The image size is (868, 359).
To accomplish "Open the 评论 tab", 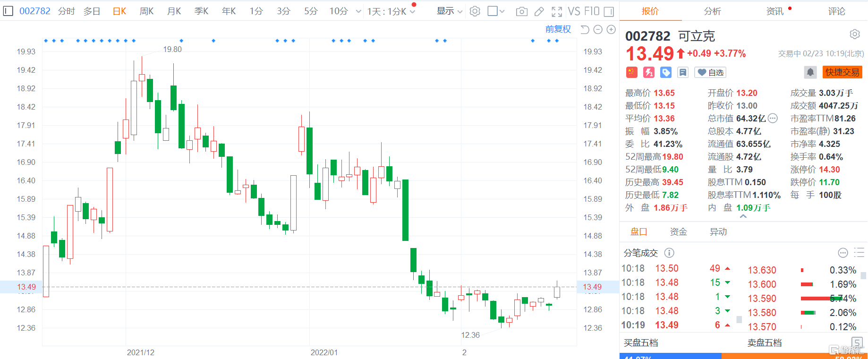I will pyautogui.click(x=837, y=11).
